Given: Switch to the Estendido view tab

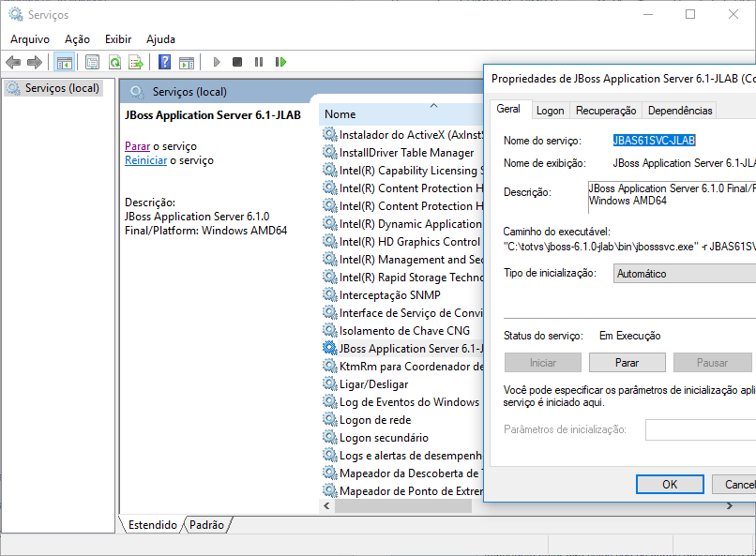Looking at the screenshot, I should [152, 525].
